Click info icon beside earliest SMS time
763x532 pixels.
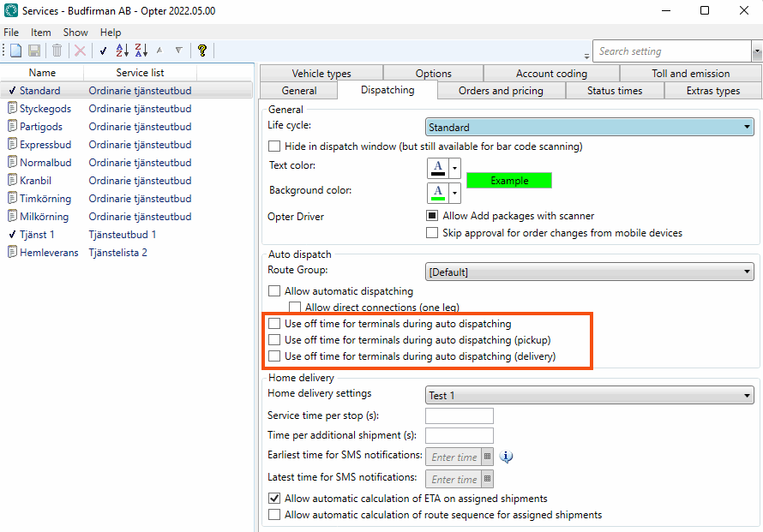507,457
